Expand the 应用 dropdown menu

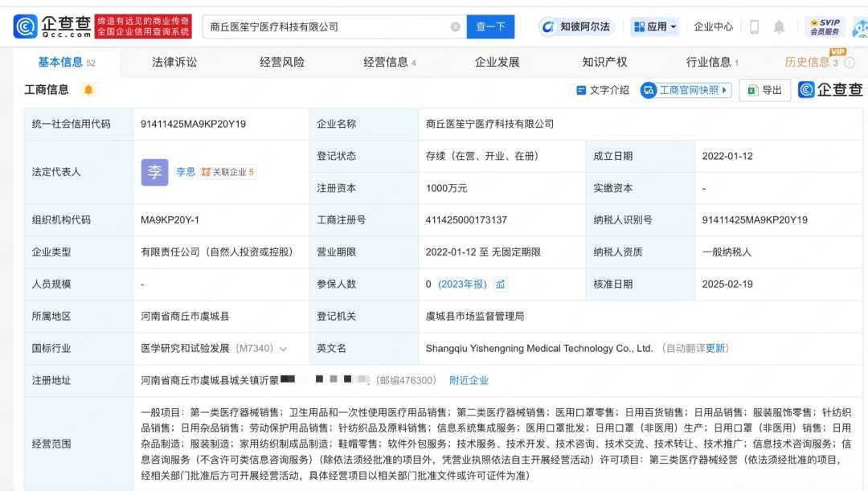coord(655,27)
